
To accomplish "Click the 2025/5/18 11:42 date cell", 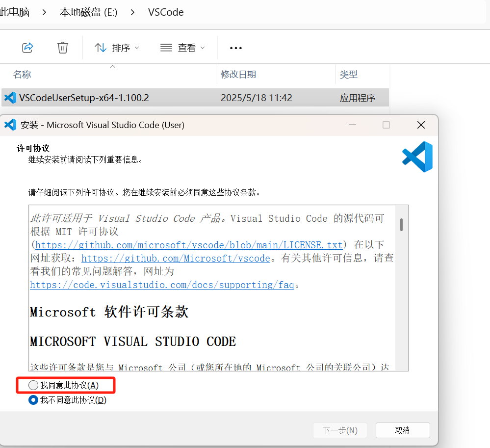I will coord(256,98).
